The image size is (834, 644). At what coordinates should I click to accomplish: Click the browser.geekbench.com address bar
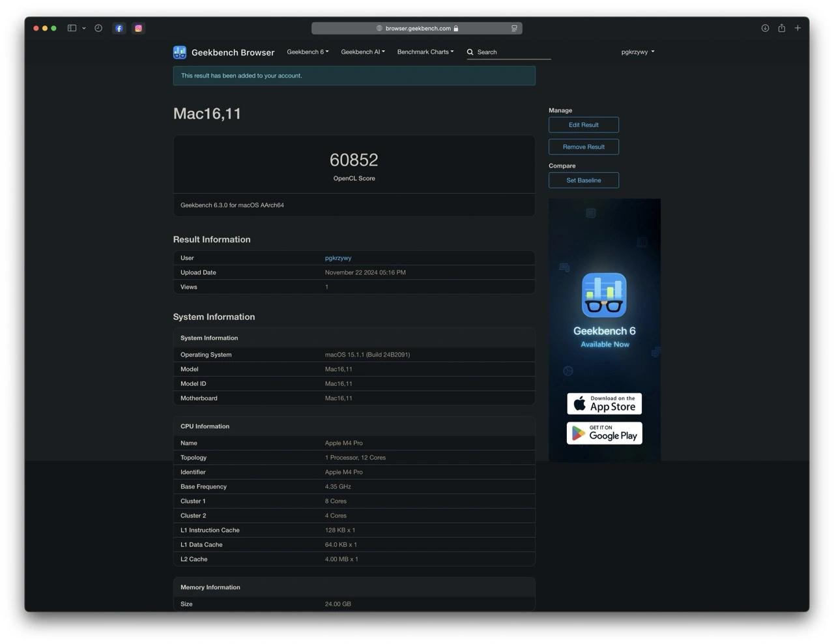417,28
